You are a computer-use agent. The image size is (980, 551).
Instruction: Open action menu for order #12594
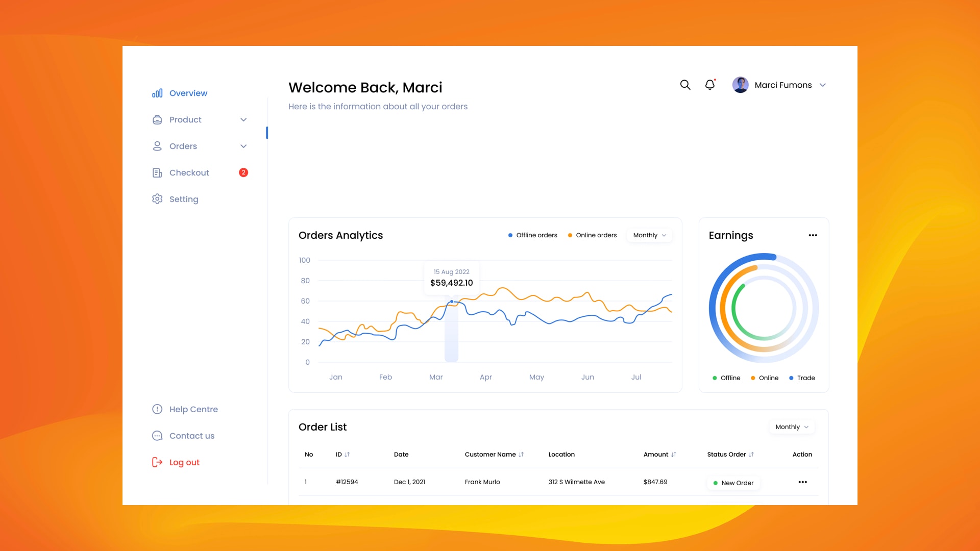click(x=802, y=482)
